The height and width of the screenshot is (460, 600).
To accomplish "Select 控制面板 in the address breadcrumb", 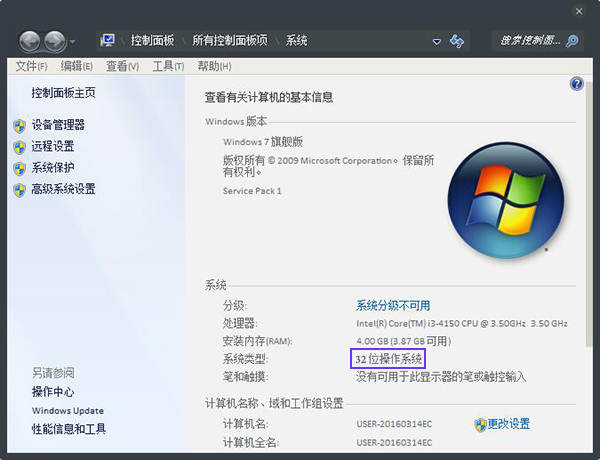I will point(152,40).
